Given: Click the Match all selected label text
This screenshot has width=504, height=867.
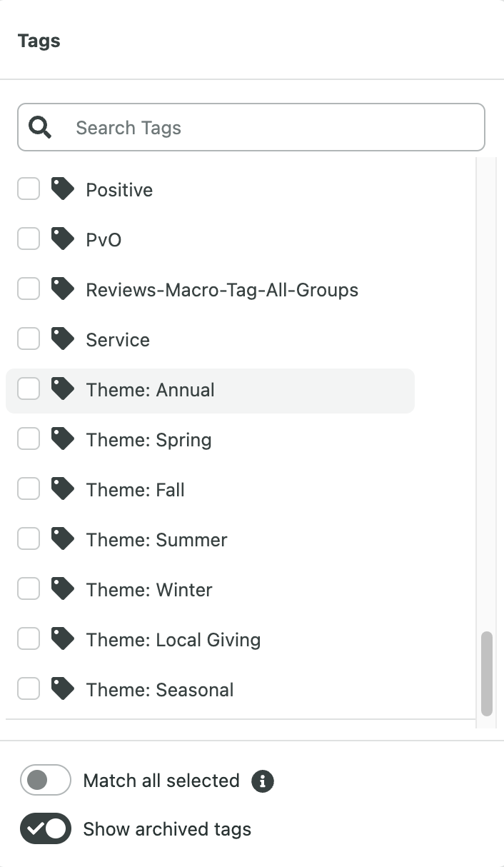Looking at the screenshot, I should [x=161, y=781].
